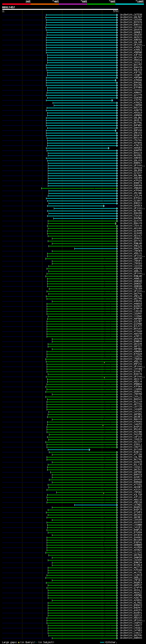Screen dimensions: 146x644
Task: Click the UniRef100_A7R5C2 label
Action: 131,47
